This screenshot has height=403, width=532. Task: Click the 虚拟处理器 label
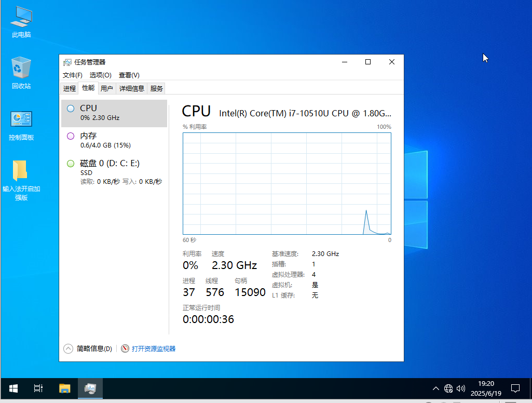tap(288, 274)
